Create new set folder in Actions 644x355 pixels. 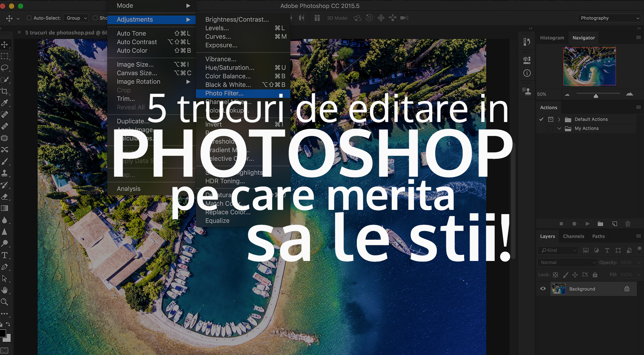click(x=600, y=224)
